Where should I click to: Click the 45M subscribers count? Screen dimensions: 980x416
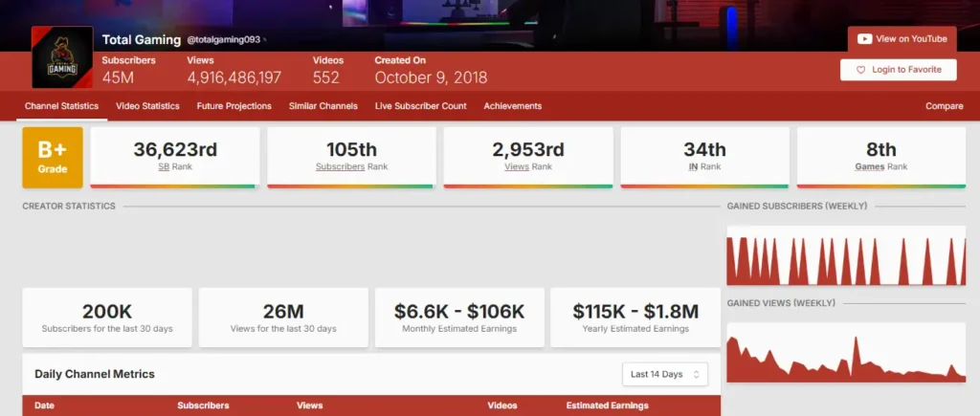pos(118,77)
